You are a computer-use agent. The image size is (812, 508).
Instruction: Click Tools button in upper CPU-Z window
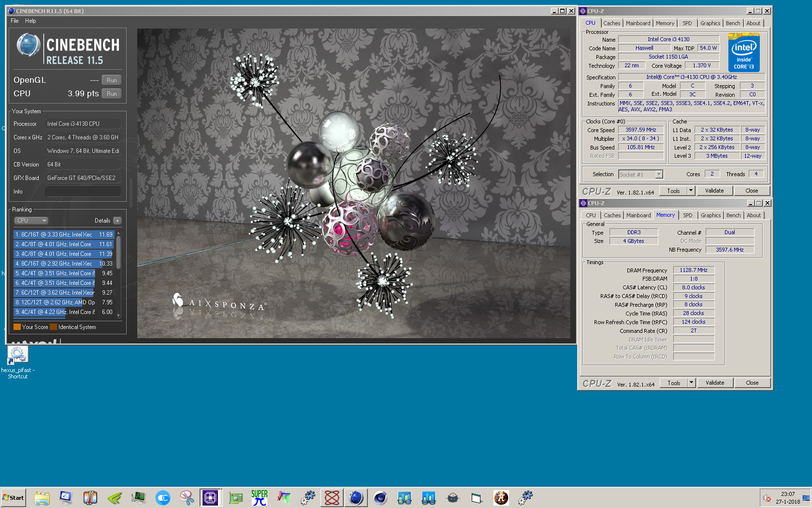pyautogui.click(x=673, y=191)
